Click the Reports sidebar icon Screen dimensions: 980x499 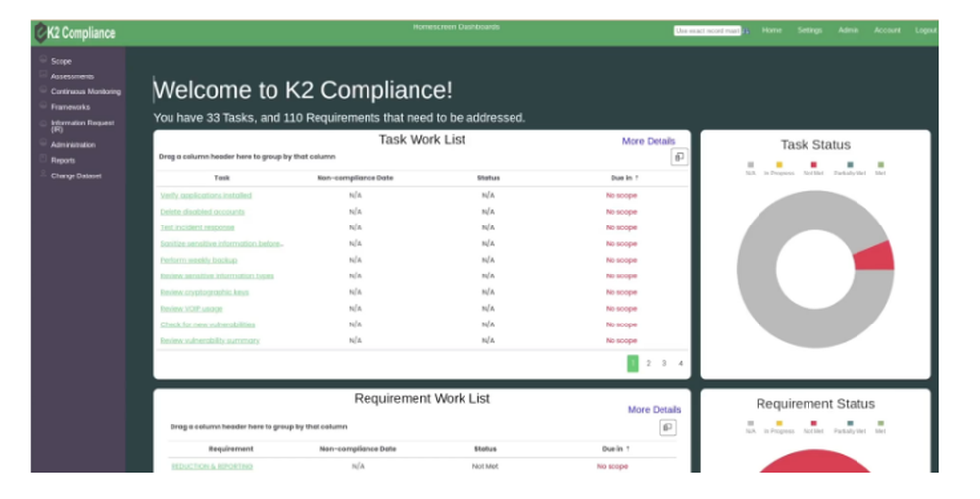[43, 159]
